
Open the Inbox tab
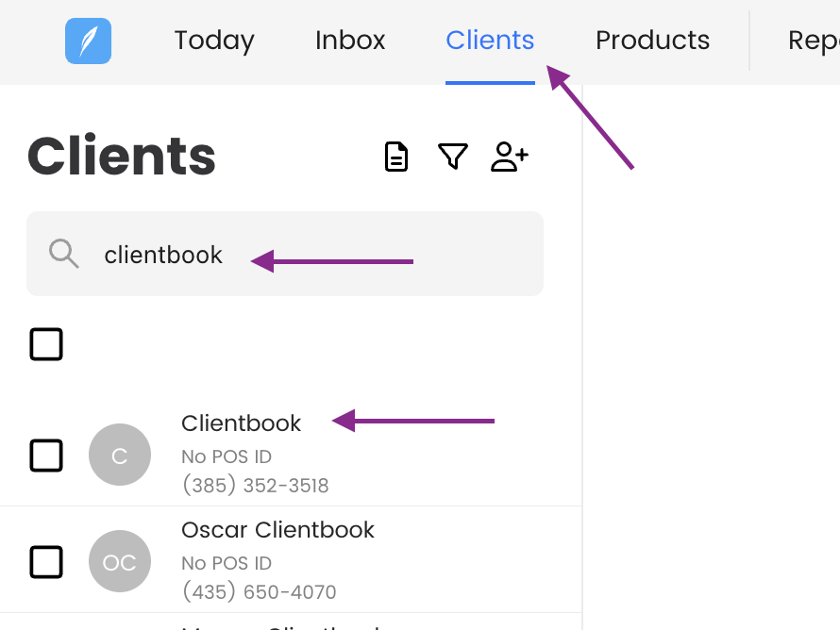[x=350, y=41]
